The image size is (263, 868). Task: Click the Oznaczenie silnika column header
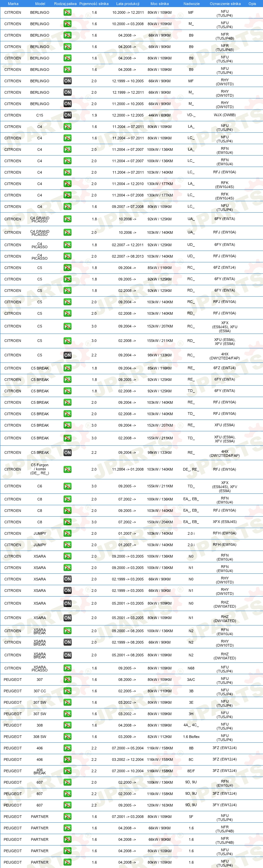225,4
